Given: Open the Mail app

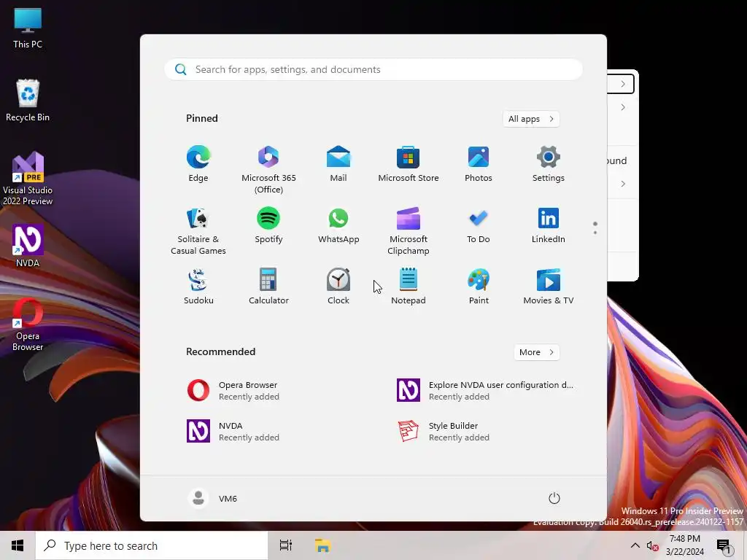Looking at the screenshot, I should pyautogui.click(x=338, y=164).
